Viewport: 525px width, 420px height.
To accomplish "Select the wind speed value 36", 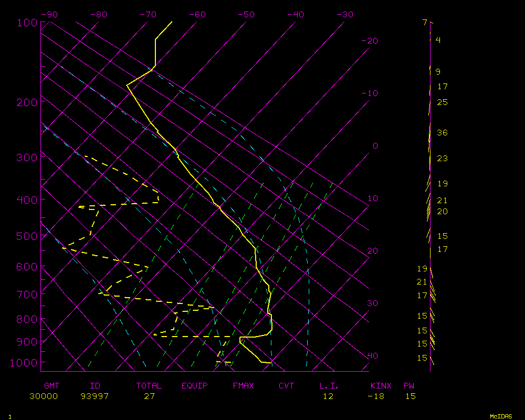I will (x=442, y=133).
